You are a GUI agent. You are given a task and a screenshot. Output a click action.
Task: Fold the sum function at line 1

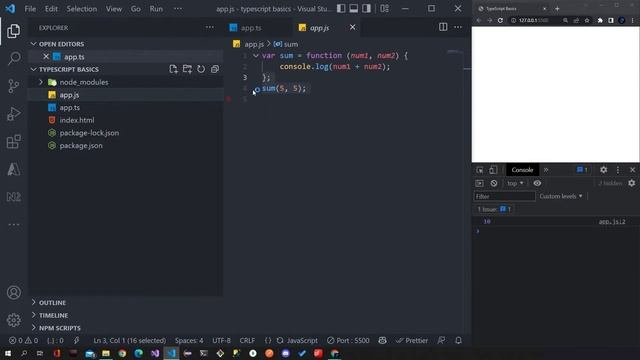click(x=256, y=56)
